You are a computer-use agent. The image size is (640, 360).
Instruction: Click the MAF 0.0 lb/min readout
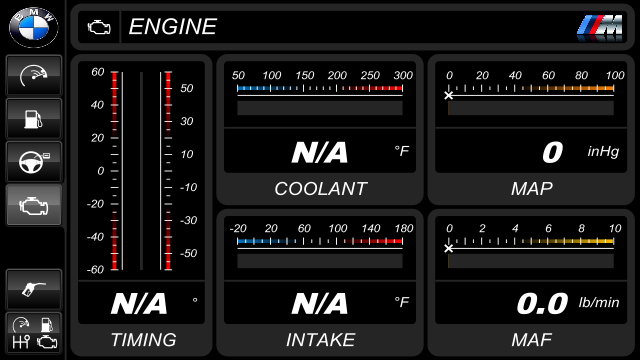(x=568, y=304)
